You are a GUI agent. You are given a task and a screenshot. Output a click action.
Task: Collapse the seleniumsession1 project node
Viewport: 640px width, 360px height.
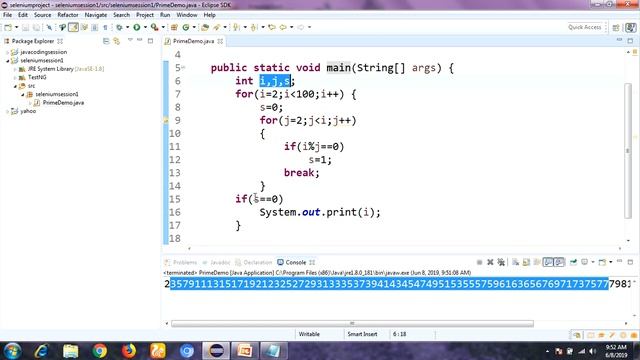(x=7, y=61)
